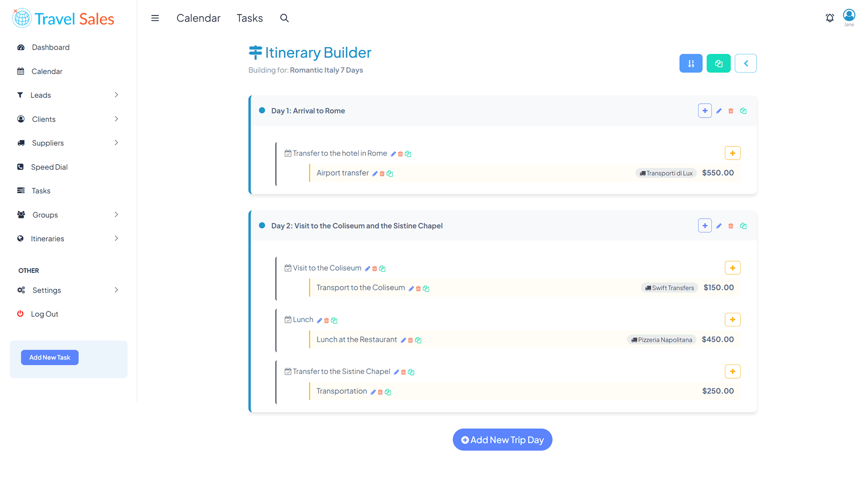Duplicate the Airport transfer service
The width and height of the screenshot is (868, 492).
[x=390, y=174]
